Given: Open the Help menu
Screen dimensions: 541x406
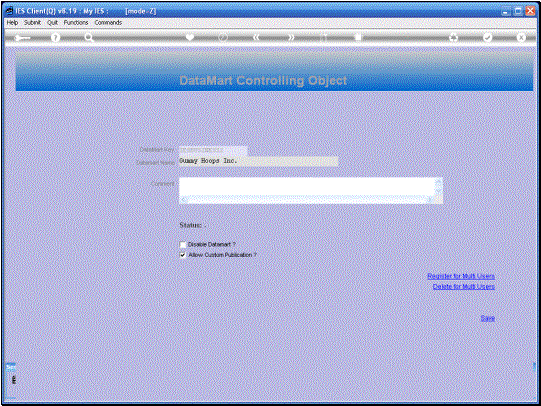Looking at the screenshot, I should tap(12, 22).
